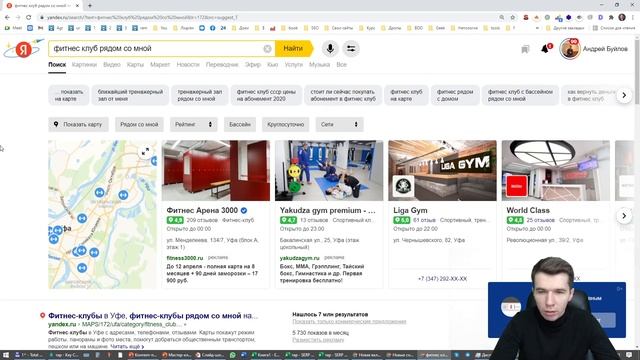Click Фитнес Арена 3000 locker room photo
Image resolution: width=640 pixels, height=360 pixels.
point(216,171)
